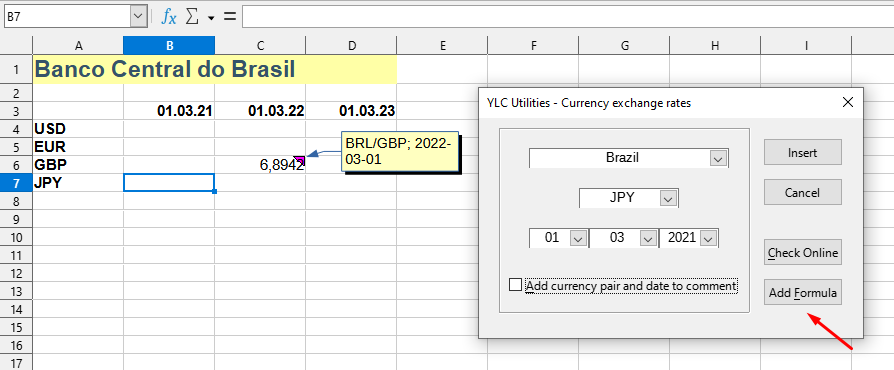Close the YLC Utilities dialog

848,102
